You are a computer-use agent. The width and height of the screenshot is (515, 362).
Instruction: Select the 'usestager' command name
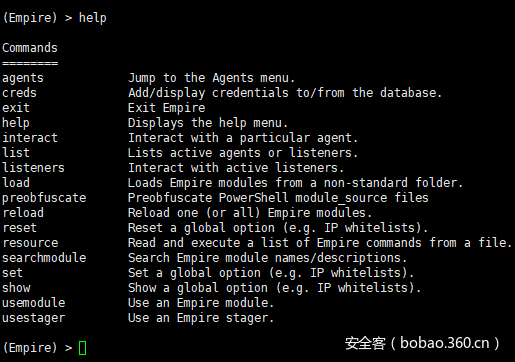pyautogui.click(x=34, y=318)
